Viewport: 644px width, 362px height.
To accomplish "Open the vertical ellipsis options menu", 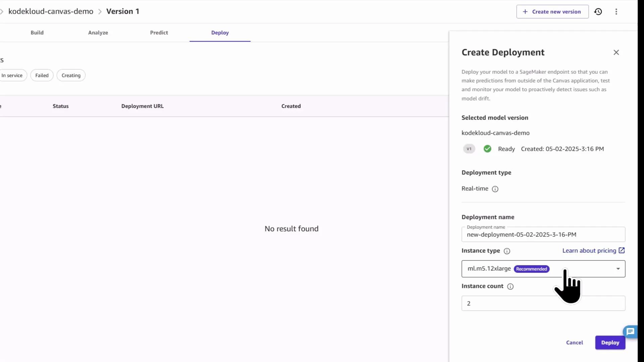I will [616, 11].
